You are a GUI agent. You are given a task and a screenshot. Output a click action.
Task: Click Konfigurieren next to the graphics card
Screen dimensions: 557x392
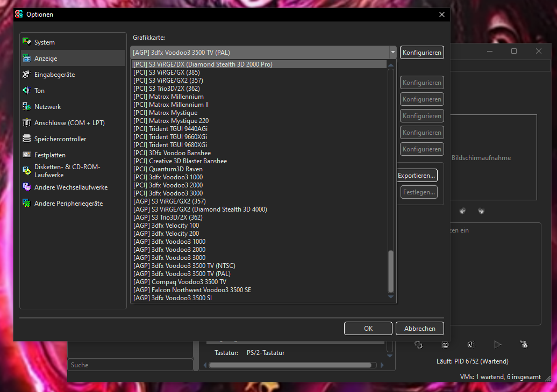pos(422,53)
